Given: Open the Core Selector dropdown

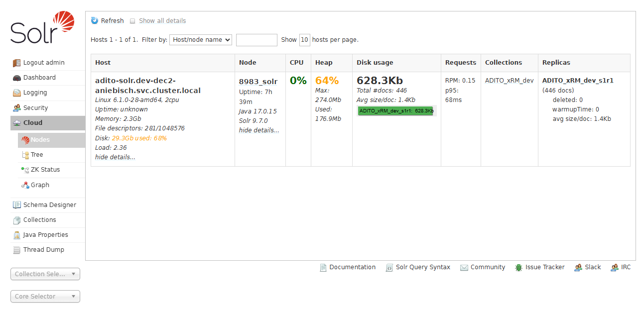Looking at the screenshot, I should click(x=45, y=296).
